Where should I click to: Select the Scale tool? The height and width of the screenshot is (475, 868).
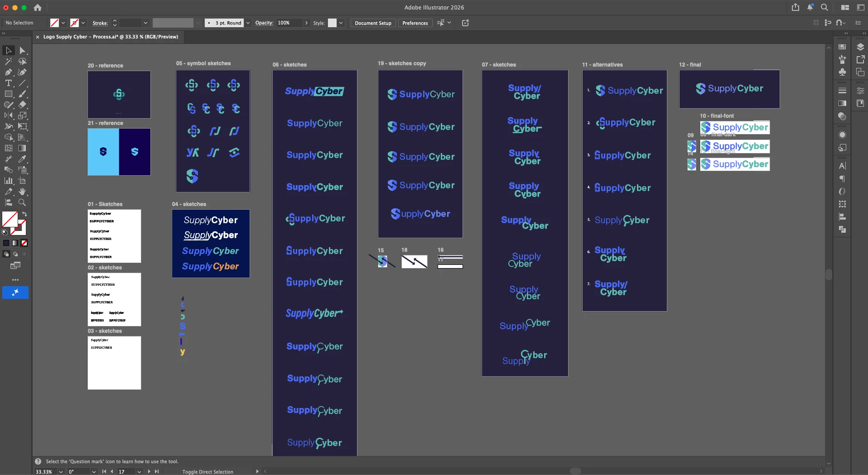[22, 115]
